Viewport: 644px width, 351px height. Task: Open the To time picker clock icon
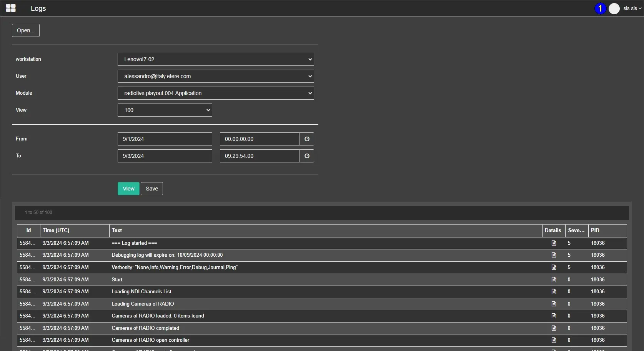pos(307,156)
